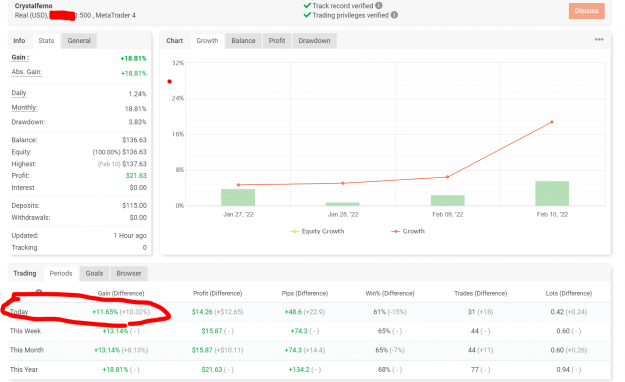The image size is (625, 382).
Task: Open the chart options three-dots menu
Action: 599,39
